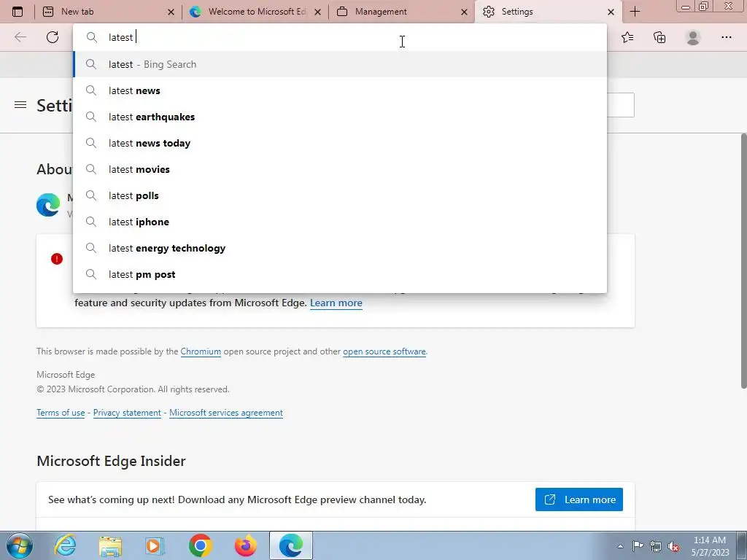This screenshot has width=747, height=560.
Task: Open File Explorer from taskbar
Action: [x=110, y=545]
